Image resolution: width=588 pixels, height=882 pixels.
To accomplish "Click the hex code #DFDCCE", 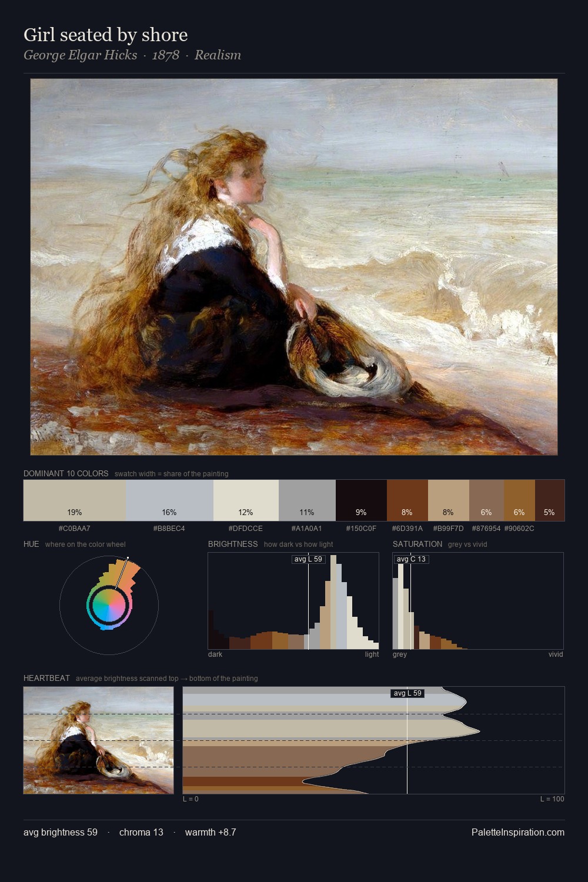I will [x=246, y=529].
